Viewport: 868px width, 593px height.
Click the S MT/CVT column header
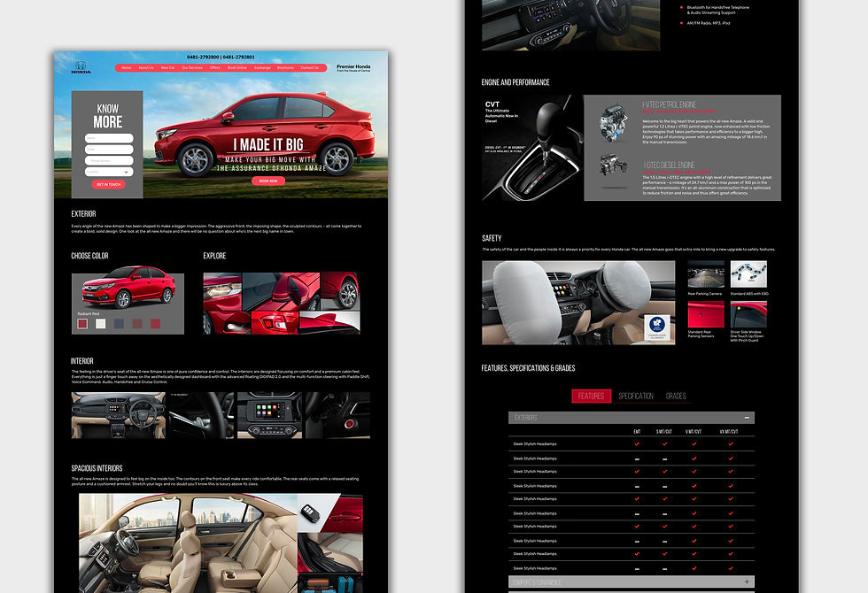tap(663, 432)
